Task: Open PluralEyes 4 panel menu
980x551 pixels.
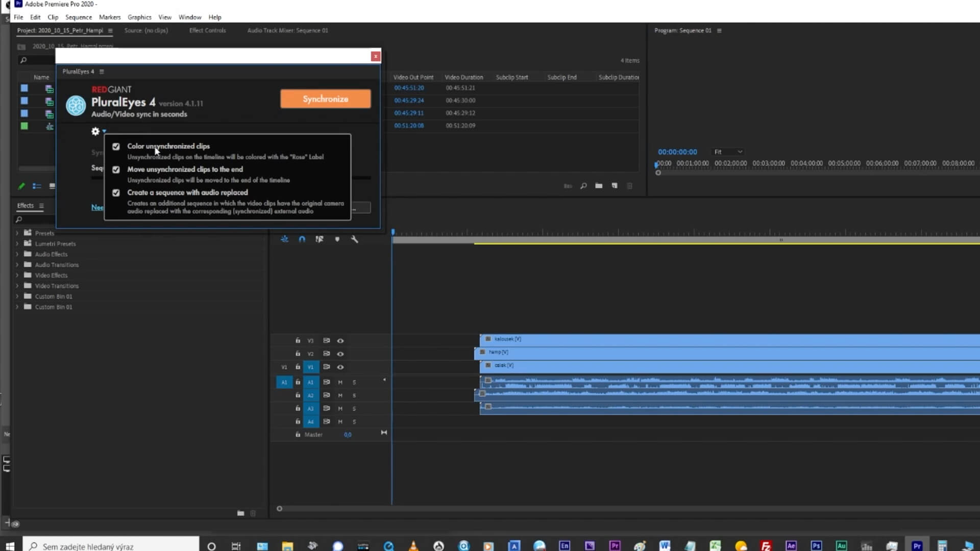Action: coord(102,71)
